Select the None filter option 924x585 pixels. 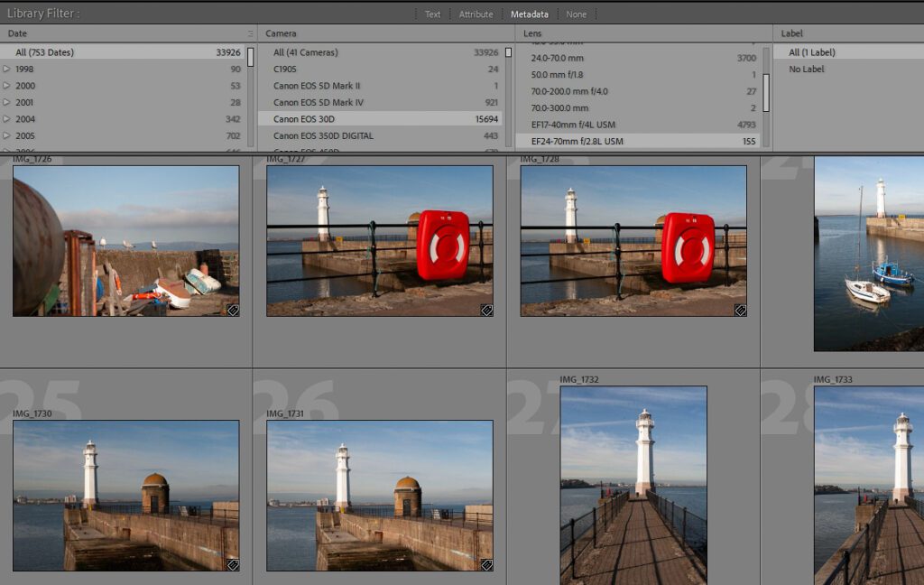click(575, 14)
